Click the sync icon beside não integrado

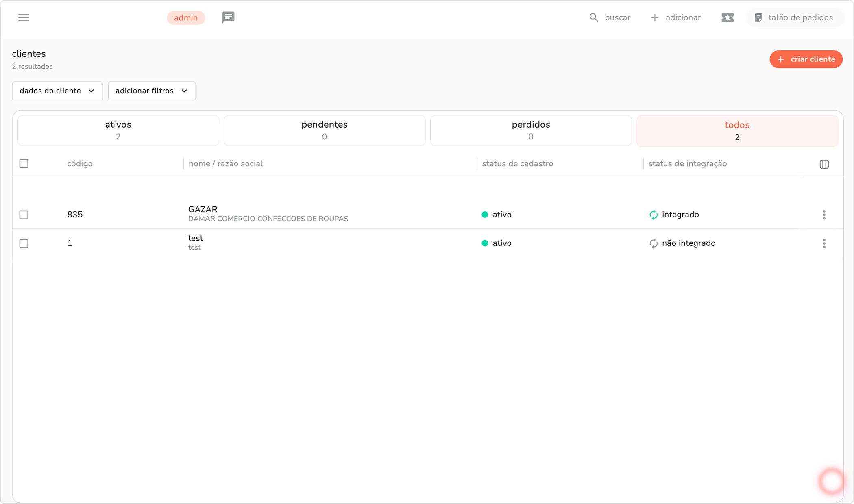653,243
